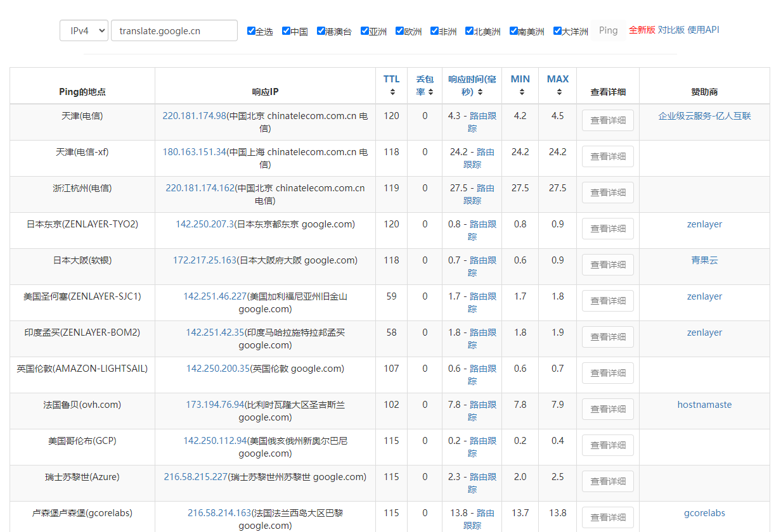Sort by the 响应时间(毫秒) column
This screenshot has width=781, height=532.
tap(472, 85)
